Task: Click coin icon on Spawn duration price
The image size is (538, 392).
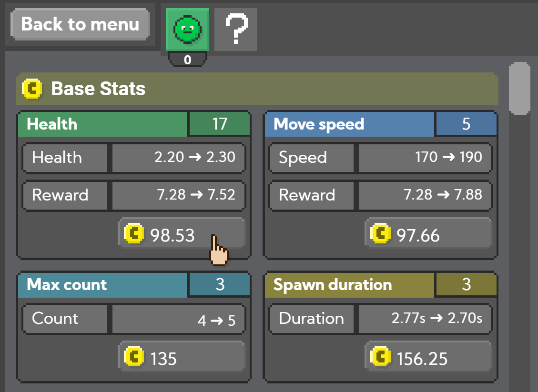Action: pyautogui.click(x=381, y=357)
